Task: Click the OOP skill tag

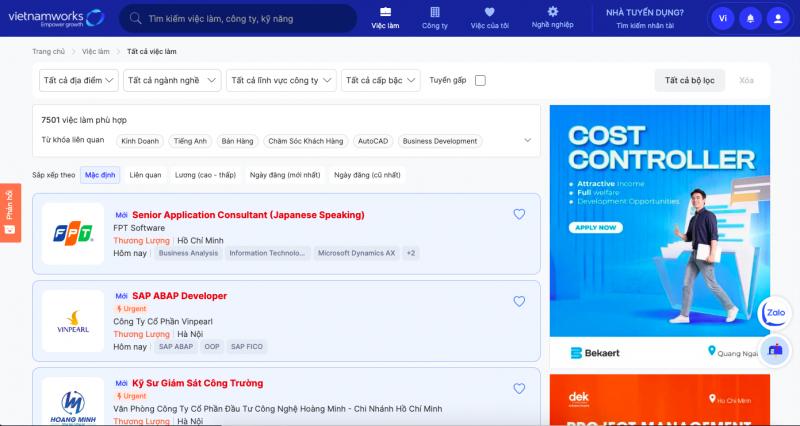Action: click(x=212, y=346)
